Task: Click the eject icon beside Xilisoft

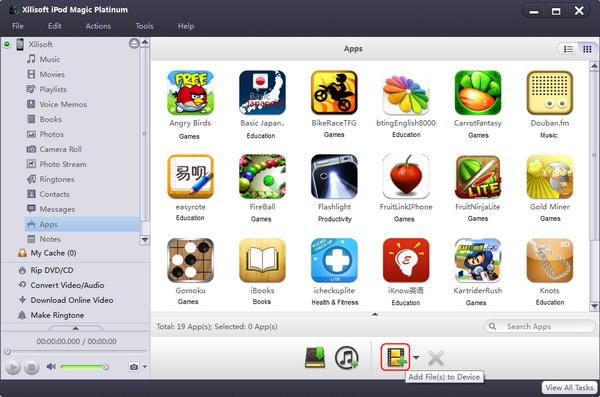Action: point(134,44)
